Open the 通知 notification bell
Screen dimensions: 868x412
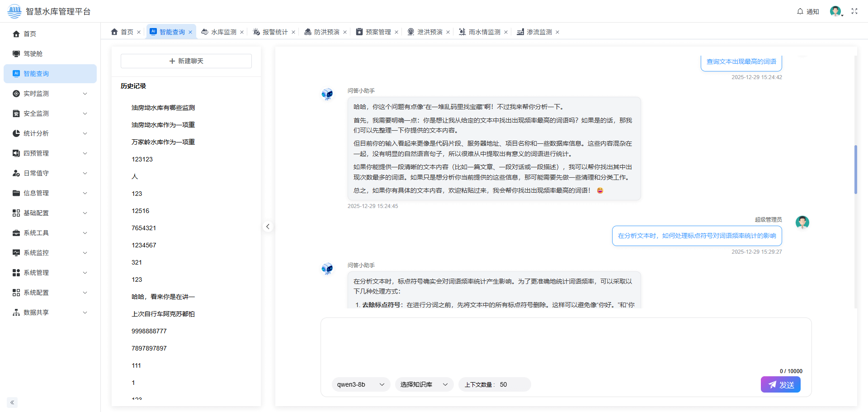pos(808,11)
